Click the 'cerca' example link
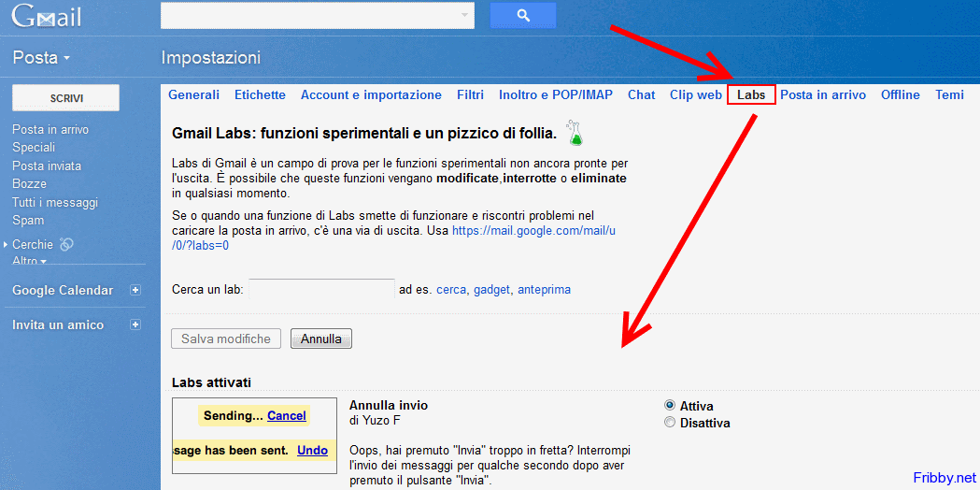This screenshot has width=980, height=490. pyautogui.click(x=451, y=290)
